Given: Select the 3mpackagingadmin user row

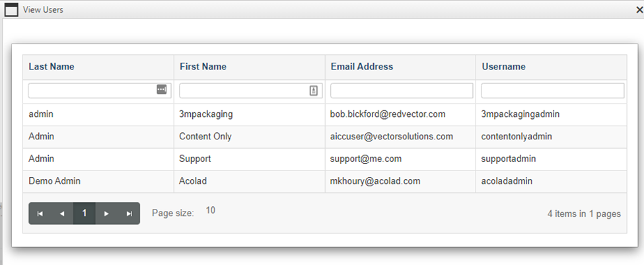Looking at the screenshot, I should pos(520,114).
